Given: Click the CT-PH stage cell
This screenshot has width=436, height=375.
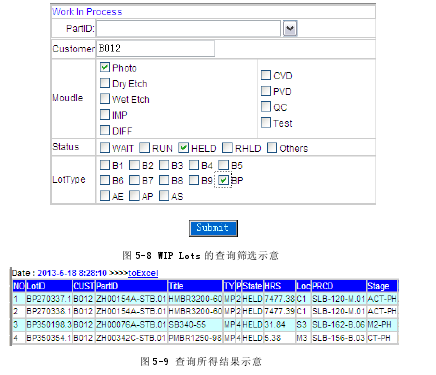Looking at the screenshot, I should (x=382, y=338).
